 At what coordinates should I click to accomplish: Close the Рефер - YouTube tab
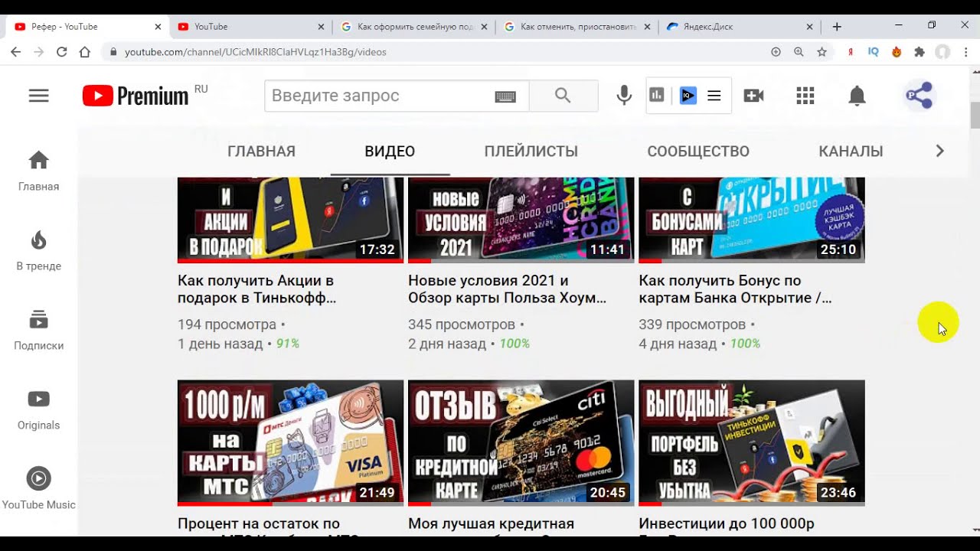pos(158,27)
